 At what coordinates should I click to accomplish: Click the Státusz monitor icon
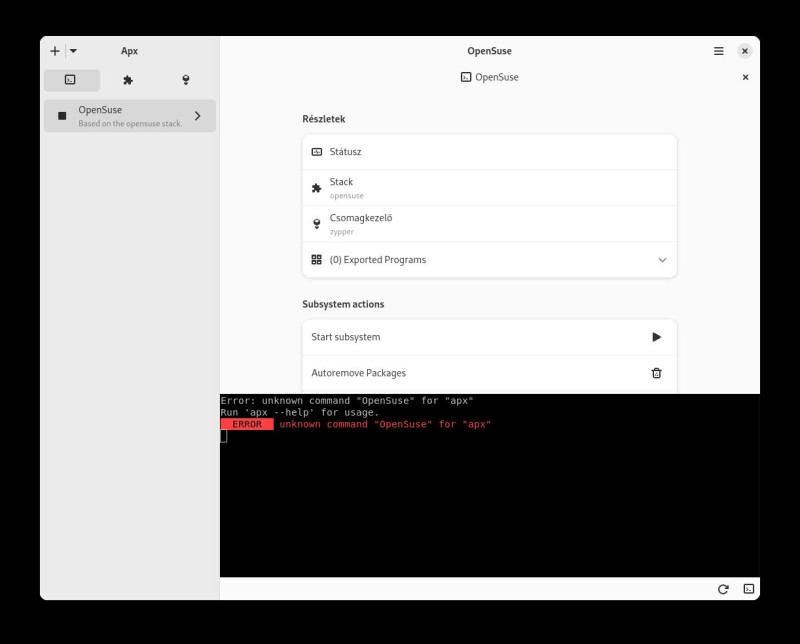317,152
